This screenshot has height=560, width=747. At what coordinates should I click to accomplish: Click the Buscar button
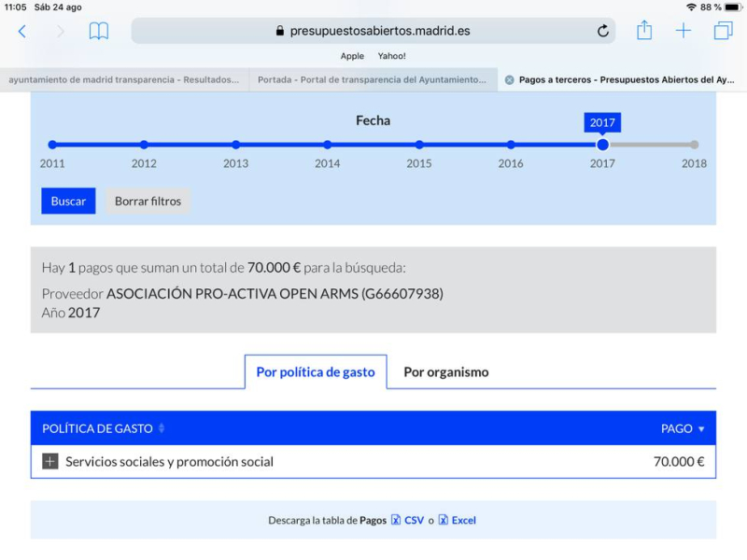[68, 201]
